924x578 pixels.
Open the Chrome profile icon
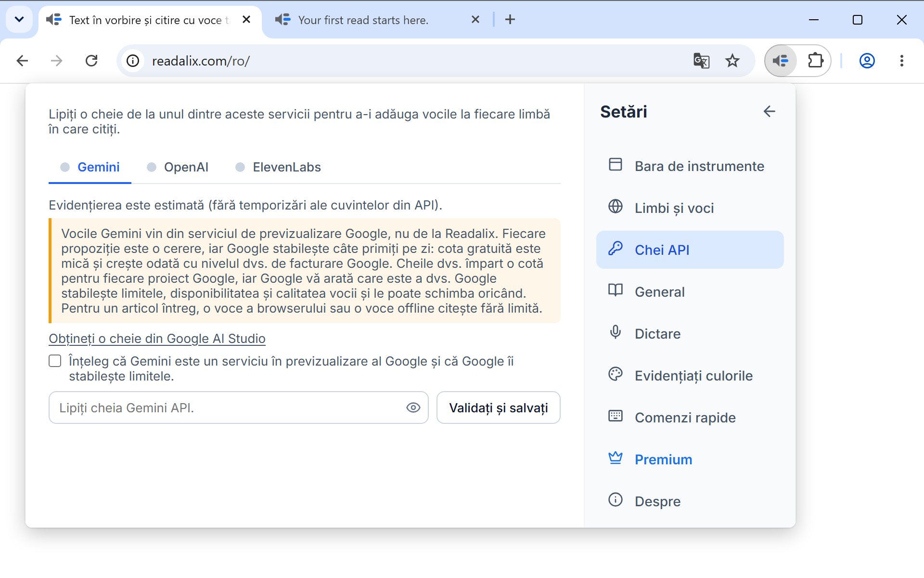click(867, 61)
